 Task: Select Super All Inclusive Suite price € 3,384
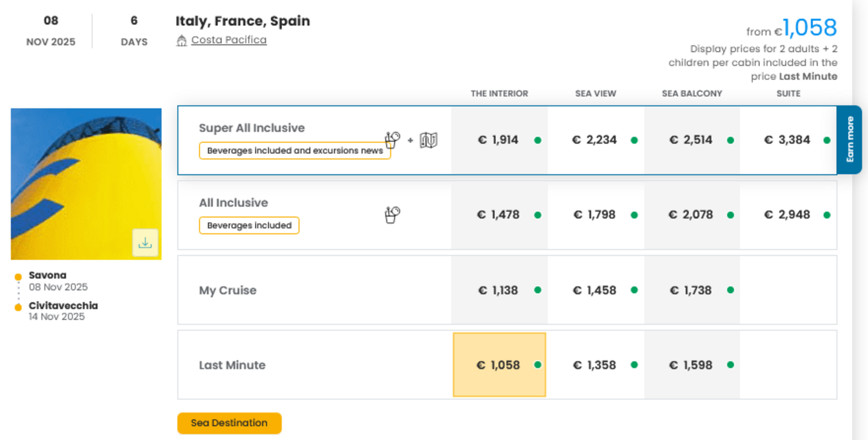click(x=787, y=140)
